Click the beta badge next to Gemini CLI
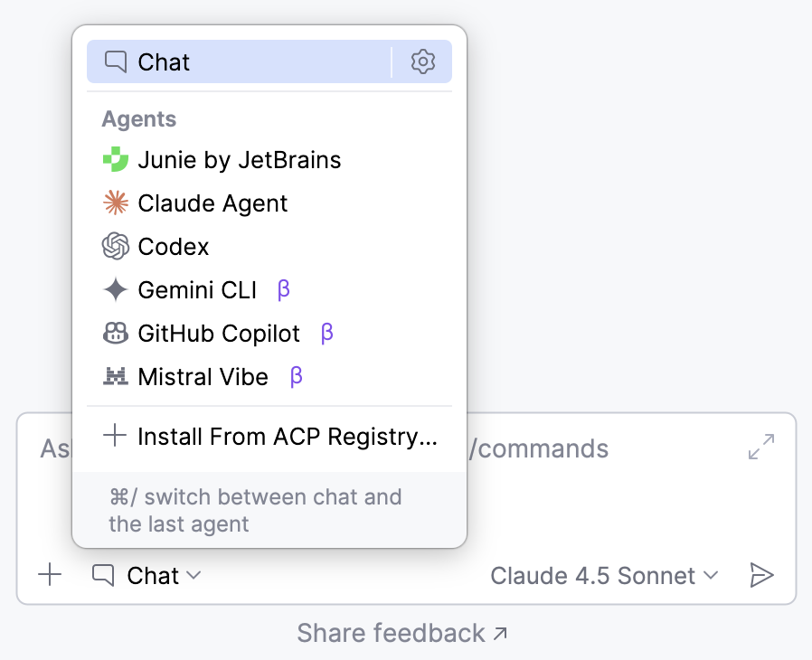This screenshot has width=812, height=660. tap(284, 289)
